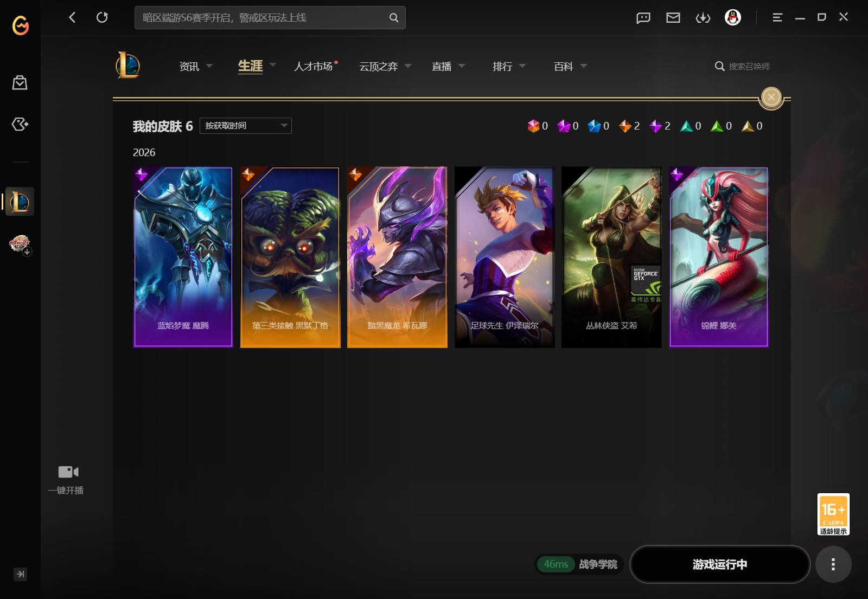Click the blue gem counter icon
The image size is (868, 599).
tap(595, 126)
